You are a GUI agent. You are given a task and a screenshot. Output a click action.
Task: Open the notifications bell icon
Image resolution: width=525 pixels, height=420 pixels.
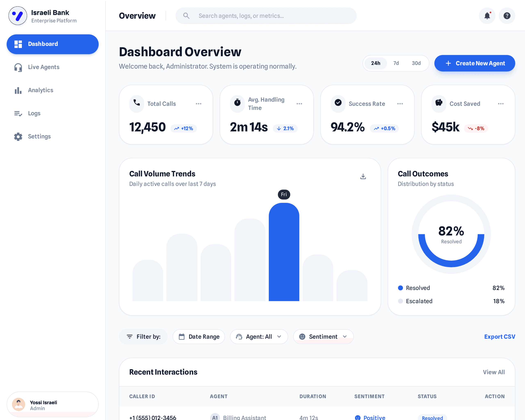(487, 16)
